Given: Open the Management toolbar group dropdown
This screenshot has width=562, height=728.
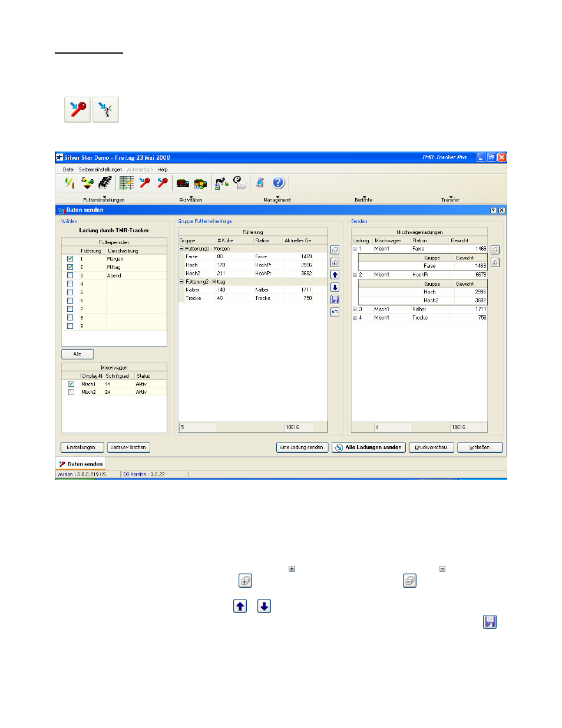Looking at the screenshot, I should (x=277, y=199).
